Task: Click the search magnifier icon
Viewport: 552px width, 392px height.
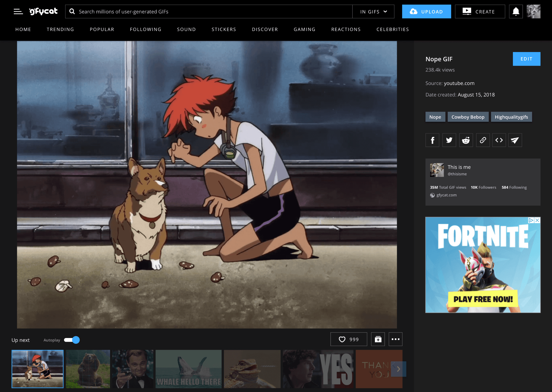Action: (72, 11)
